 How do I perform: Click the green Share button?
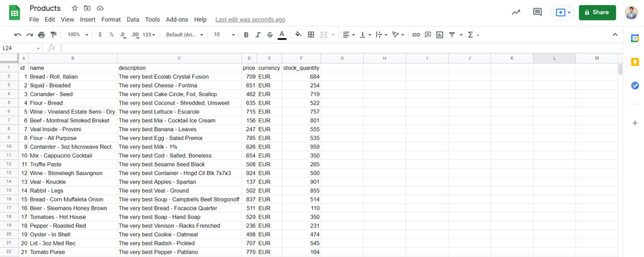(x=597, y=12)
